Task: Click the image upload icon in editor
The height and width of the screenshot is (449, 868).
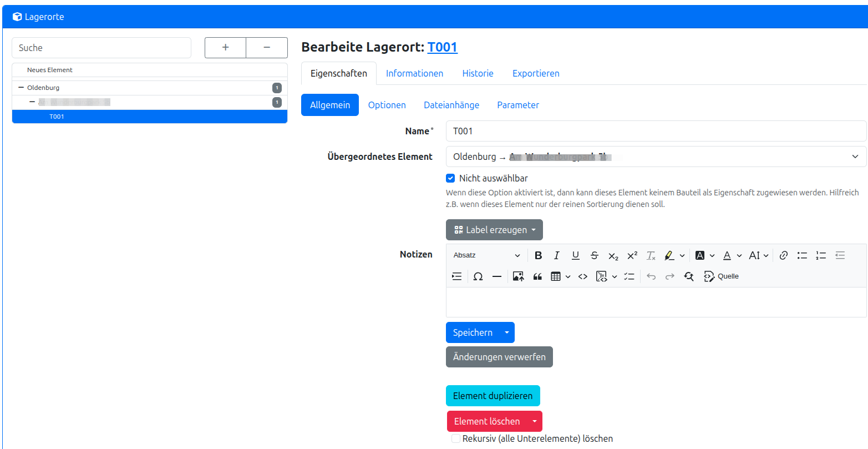Action: (518, 276)
